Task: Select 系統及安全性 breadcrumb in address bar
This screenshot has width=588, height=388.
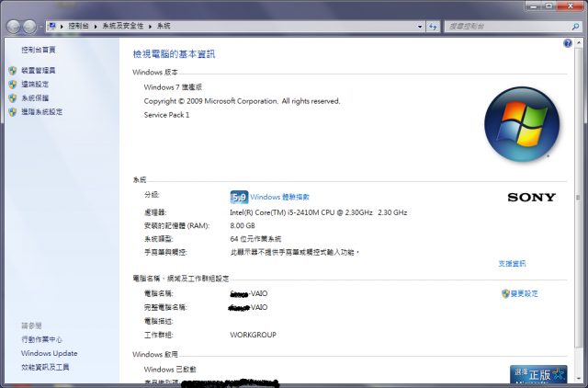Action: pos(123,26)
